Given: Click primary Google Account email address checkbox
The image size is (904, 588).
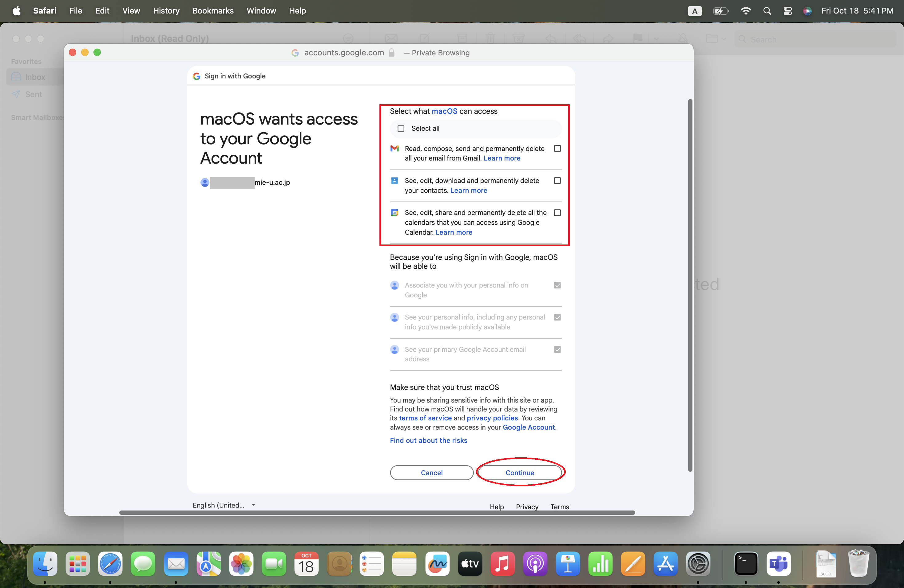Looking at the screenshot, I should click(557, 349).
